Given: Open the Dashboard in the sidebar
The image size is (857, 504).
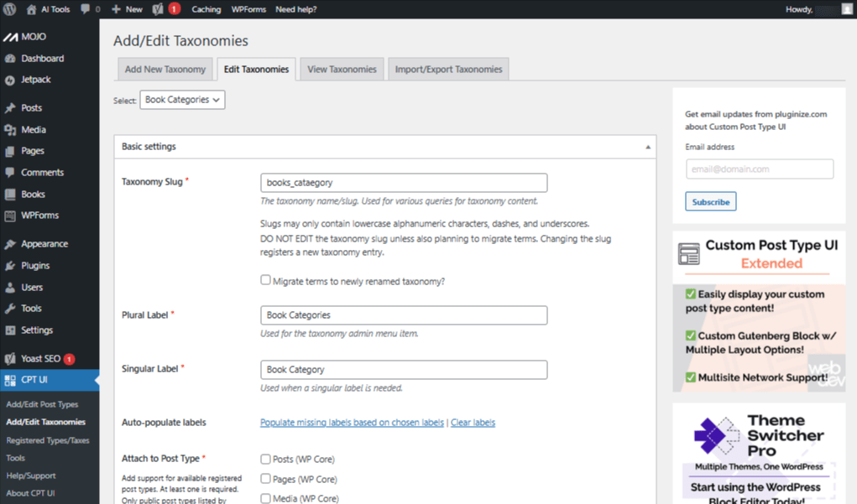Looking at the screenshot, I should pyautogui.click(x=42, y=59).
